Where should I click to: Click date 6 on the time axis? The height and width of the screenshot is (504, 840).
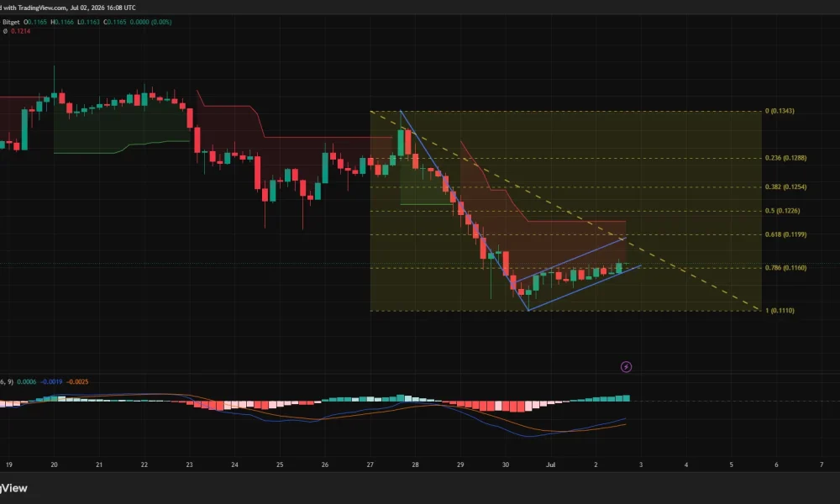click(x=776, y=465)
